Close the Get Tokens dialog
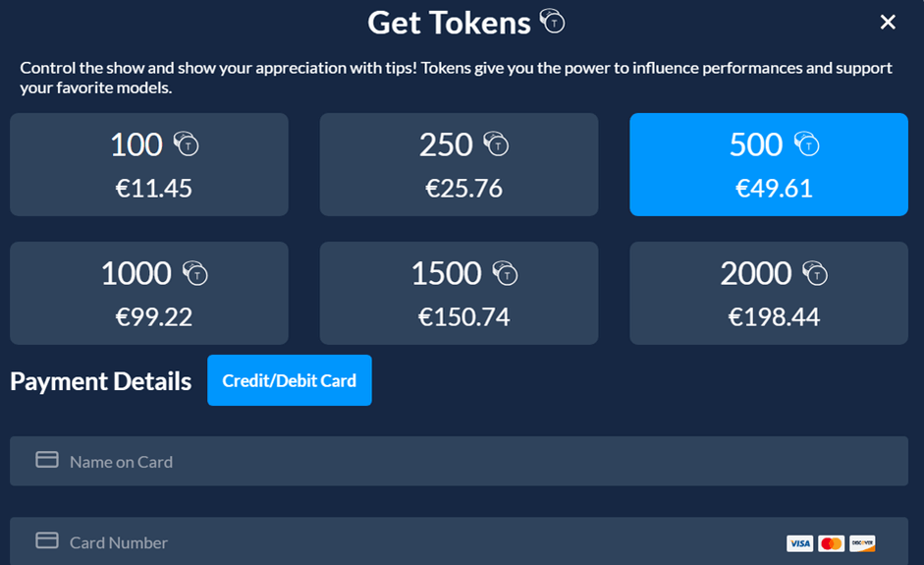 [888, 22]
